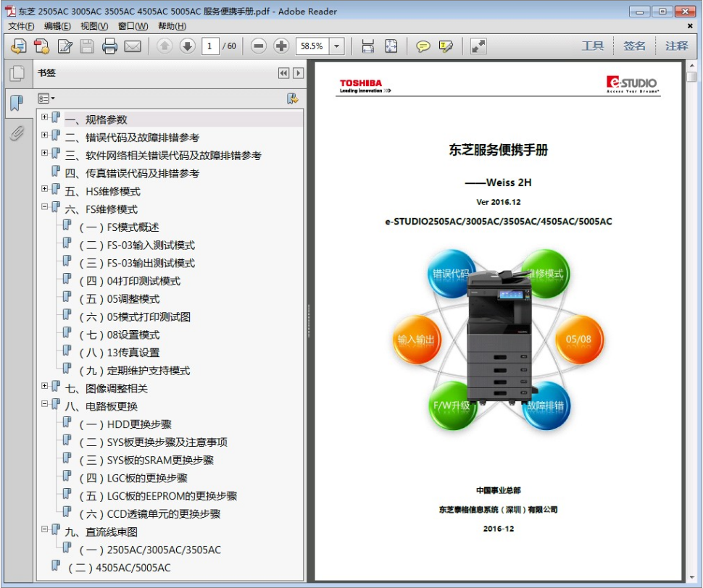This screenshot has height=588, width=703.
Task: Open bookmark (四) 04打印测试模式
Action: [130, 281]
